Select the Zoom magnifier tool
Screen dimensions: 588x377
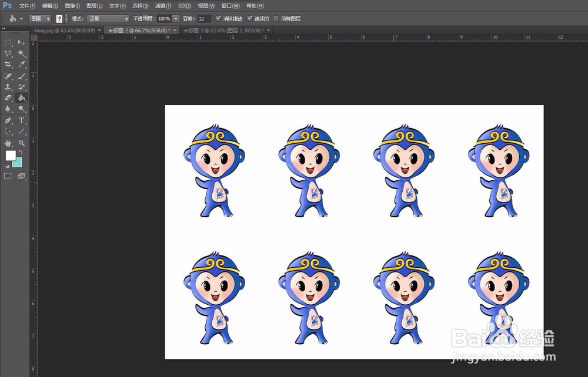[22, 143]
